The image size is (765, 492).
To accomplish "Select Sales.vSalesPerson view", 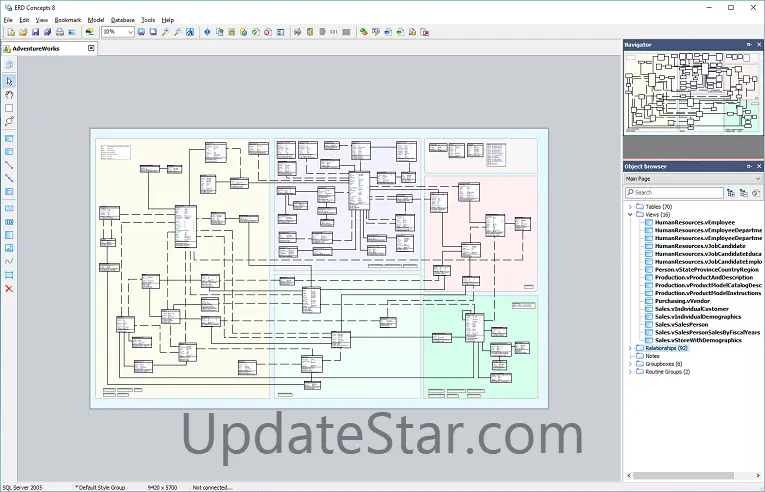I will [681, 325].
